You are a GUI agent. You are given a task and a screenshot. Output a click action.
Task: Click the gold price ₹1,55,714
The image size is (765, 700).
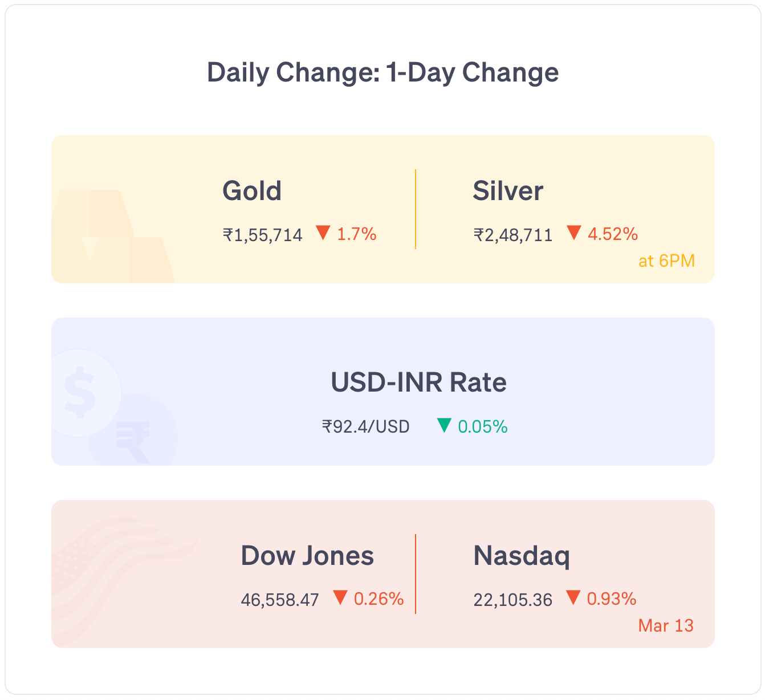[263, 235]
